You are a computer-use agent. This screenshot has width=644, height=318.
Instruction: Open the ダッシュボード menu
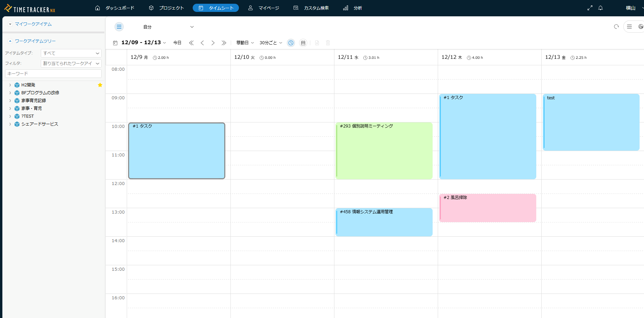pos(115,8)
